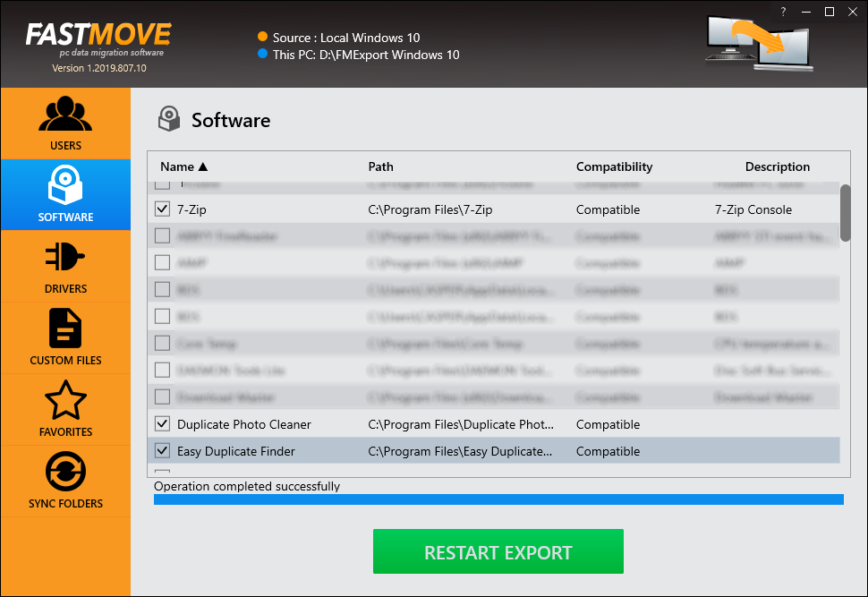
Task: Click the Compatibility column header
Action: point(614,166)
